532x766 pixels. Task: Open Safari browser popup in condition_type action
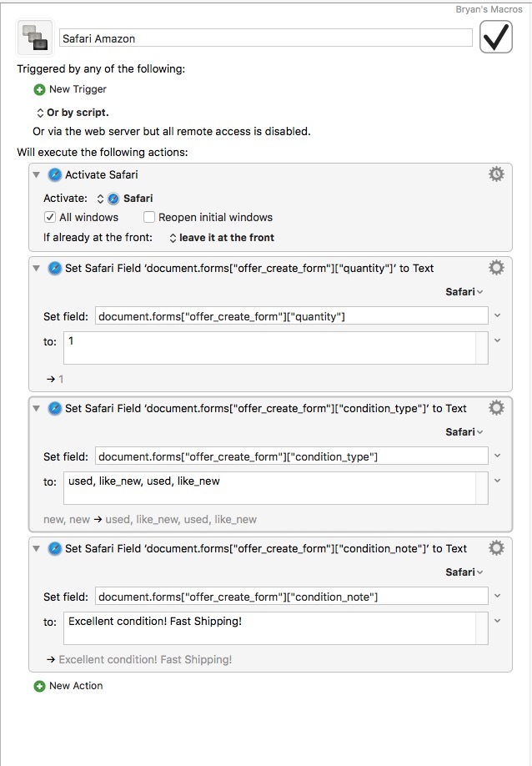click(x=464, y=432)
